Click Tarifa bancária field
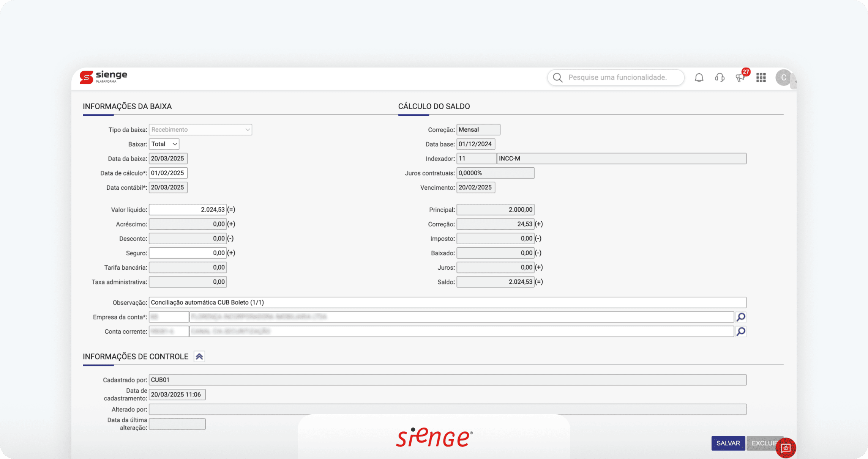 point(188,267)
